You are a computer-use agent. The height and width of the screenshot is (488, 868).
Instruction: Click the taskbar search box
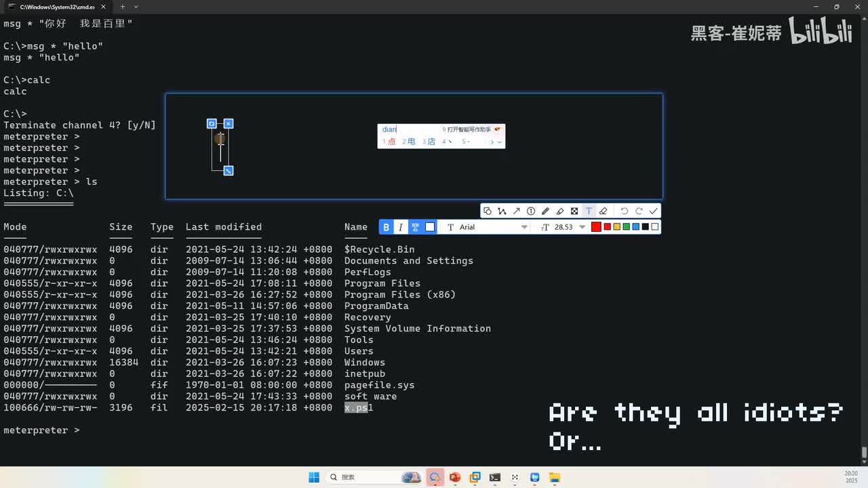point(374,477)
